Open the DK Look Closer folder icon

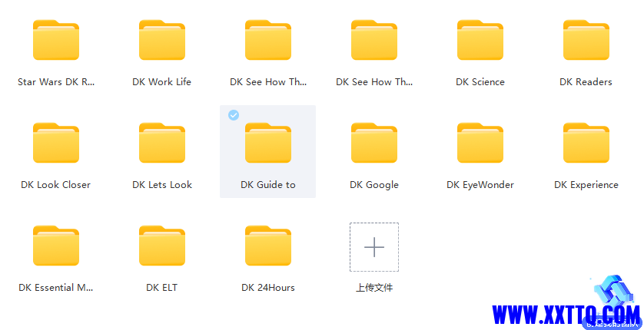(56, 143)
